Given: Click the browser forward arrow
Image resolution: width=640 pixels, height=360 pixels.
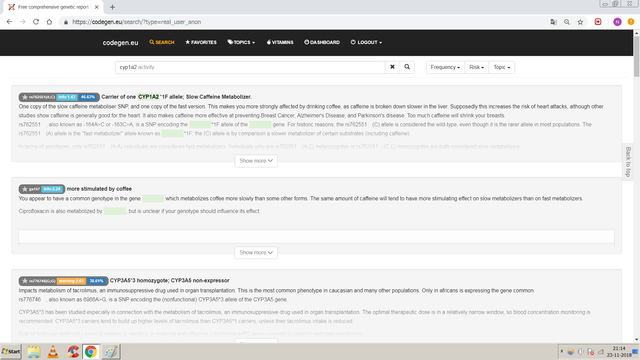Looking at the screenshot, I should point(22,22).
